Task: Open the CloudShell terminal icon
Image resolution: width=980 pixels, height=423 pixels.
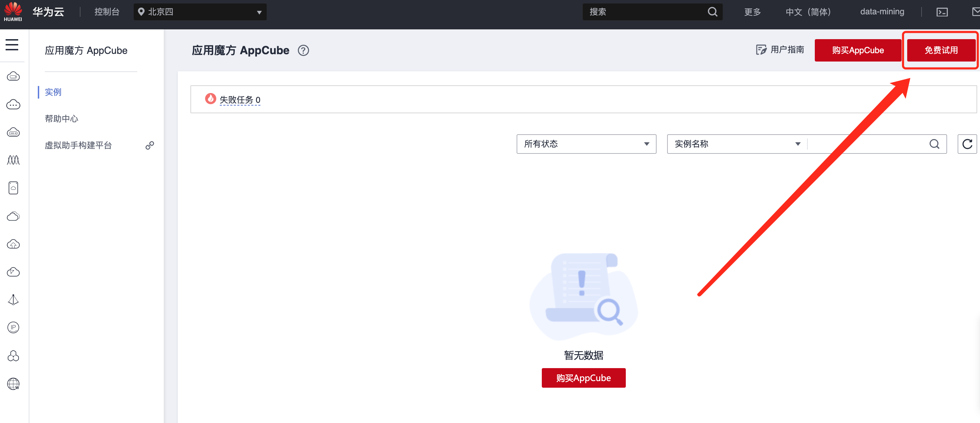Action: click(941, 12)
